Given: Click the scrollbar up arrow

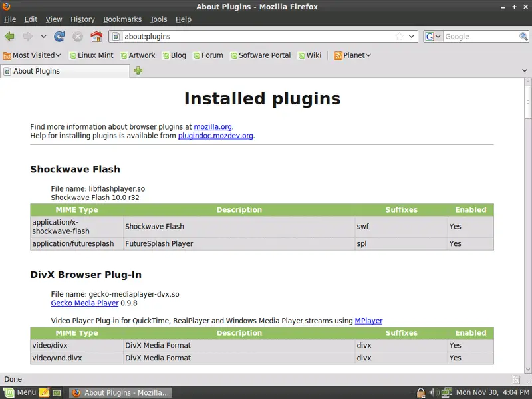Looking at the screenshot, I should (527, 82).
